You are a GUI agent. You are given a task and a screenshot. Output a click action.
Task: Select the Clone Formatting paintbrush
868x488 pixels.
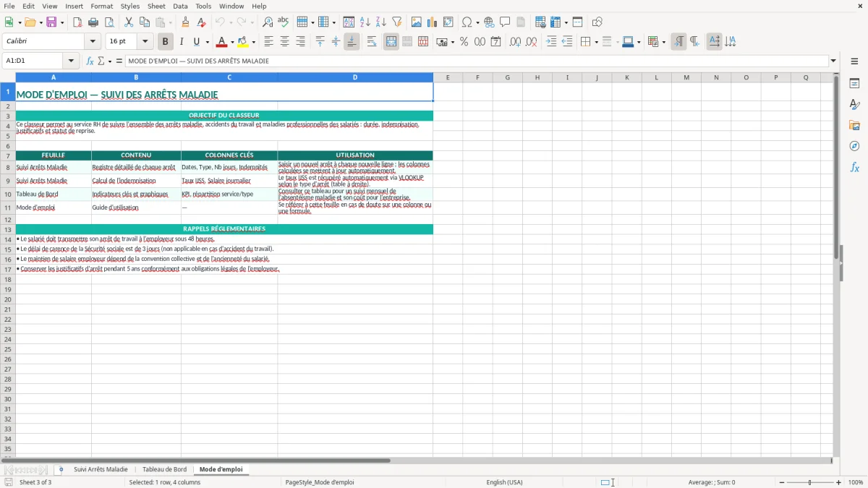[x=185, y=22]
